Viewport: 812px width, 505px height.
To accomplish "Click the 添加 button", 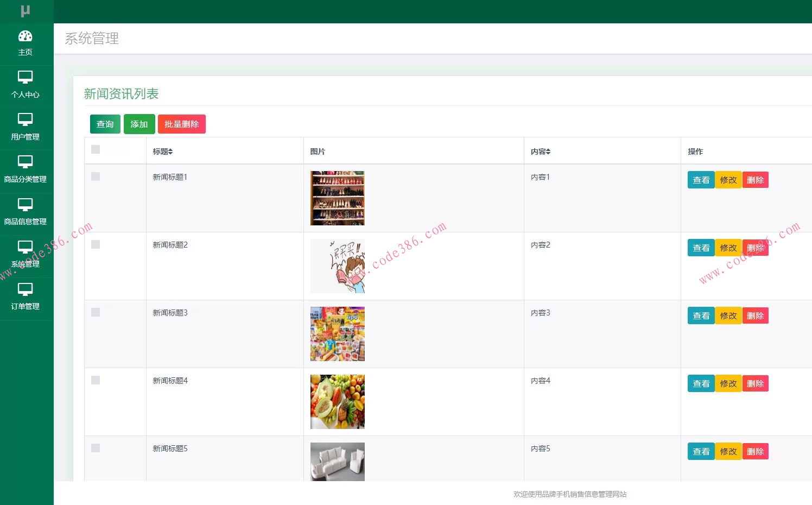I will pyautogui.click(x=139, y=124).
